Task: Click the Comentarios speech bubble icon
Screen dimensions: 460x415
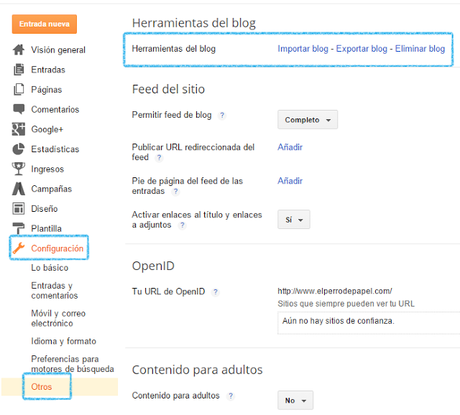Action: tap(19, 109)
